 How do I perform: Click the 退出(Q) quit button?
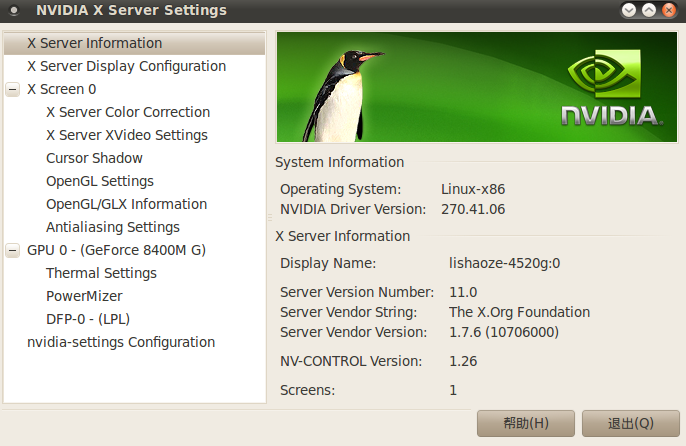(x=631, y=423)
